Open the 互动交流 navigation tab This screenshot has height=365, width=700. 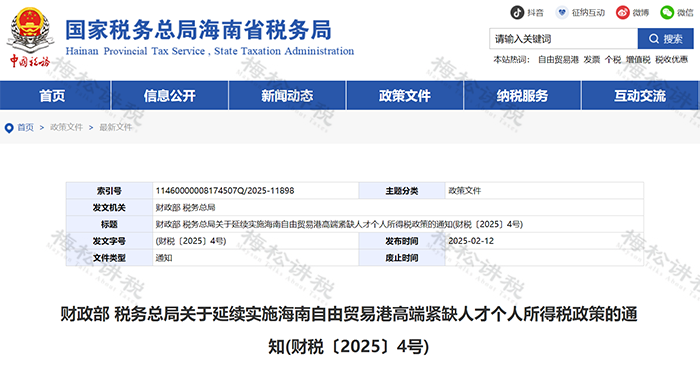click(x=640, y=95)
